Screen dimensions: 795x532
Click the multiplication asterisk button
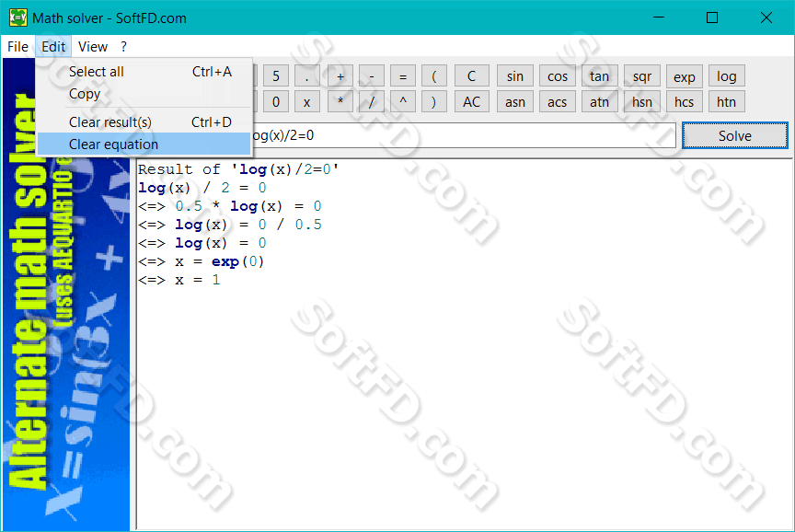pyautogui.click(x=340, y=102)
